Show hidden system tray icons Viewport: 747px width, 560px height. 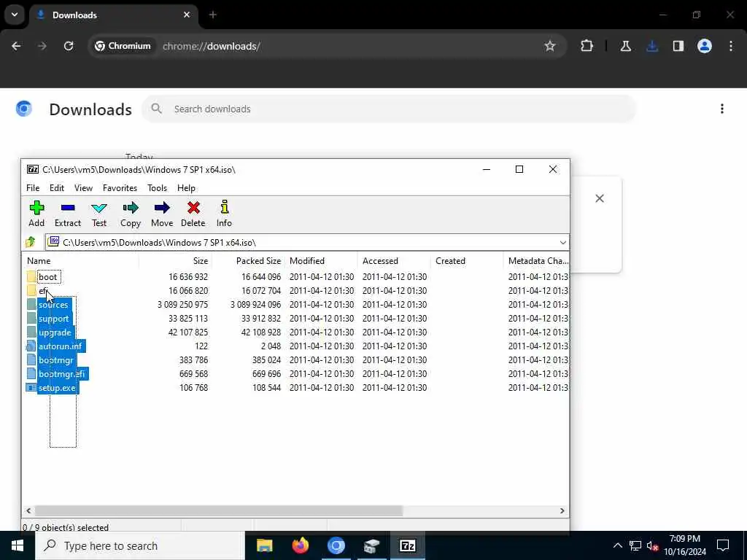(617, 545)
